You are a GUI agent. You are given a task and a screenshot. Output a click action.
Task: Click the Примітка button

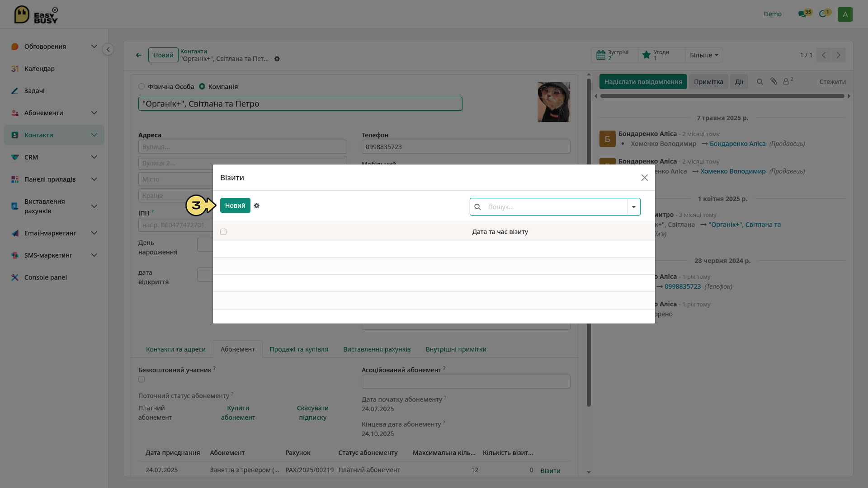tap(708, 82)
